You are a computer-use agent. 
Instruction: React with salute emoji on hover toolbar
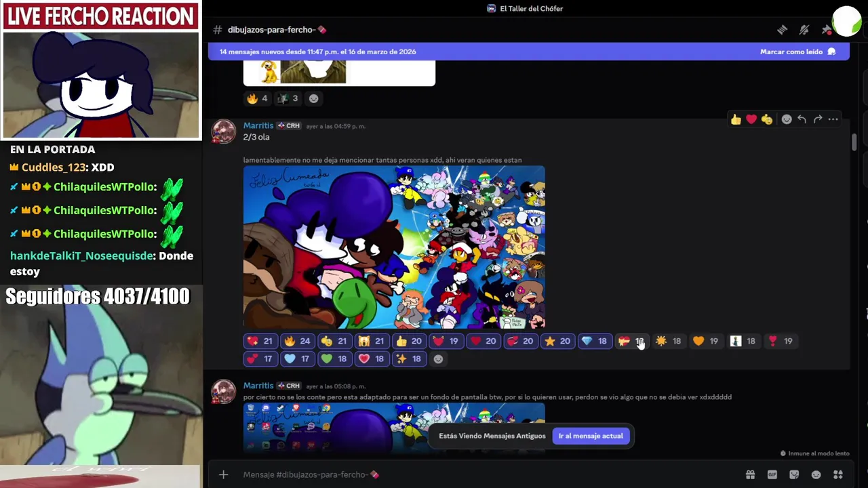pyautogui.click(x=767, y=119)
